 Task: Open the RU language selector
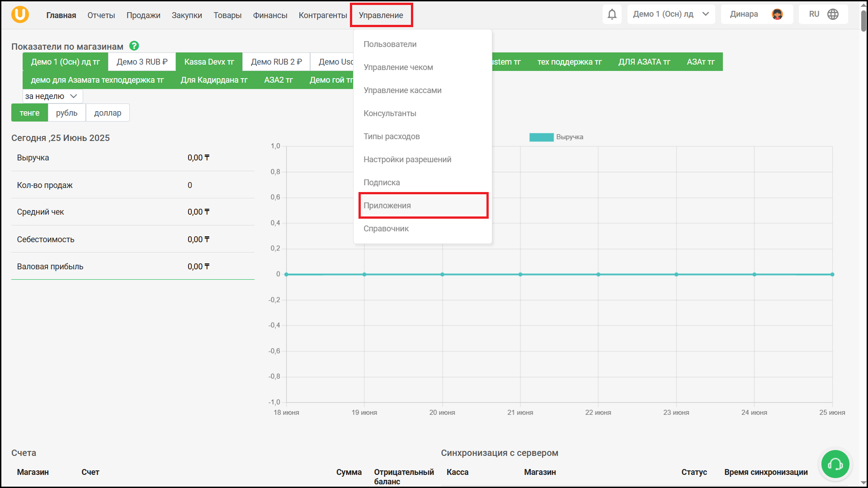tap(814, 14)
